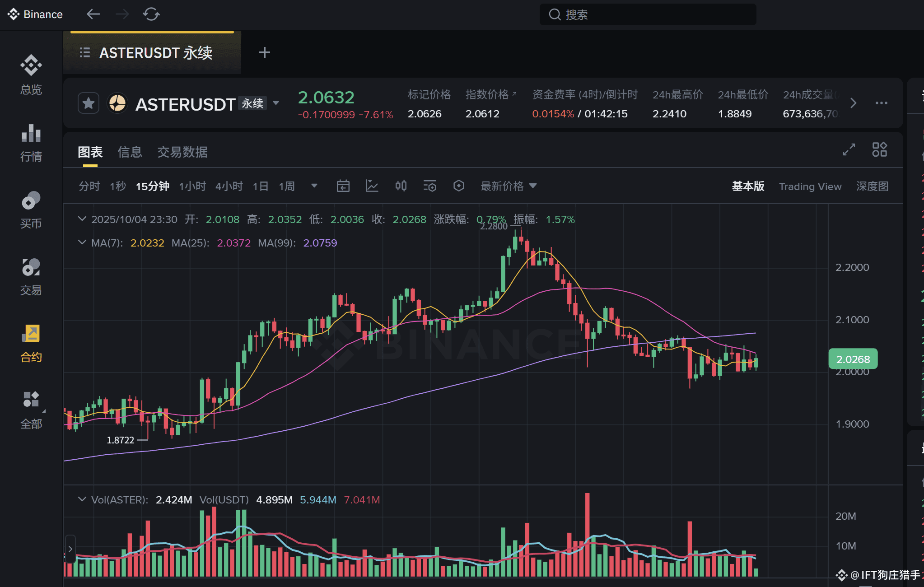The height and width of the screenshot is (587, 924).
Task: Open the 最新价格 price type dropdown
Action: tap(508, 186)
